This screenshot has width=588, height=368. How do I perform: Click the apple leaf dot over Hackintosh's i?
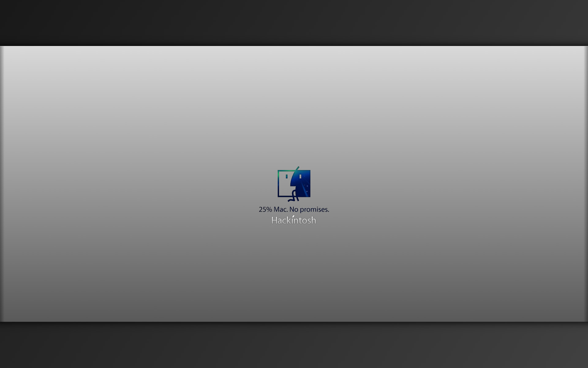pyautogui.click(x=293, y=216)
